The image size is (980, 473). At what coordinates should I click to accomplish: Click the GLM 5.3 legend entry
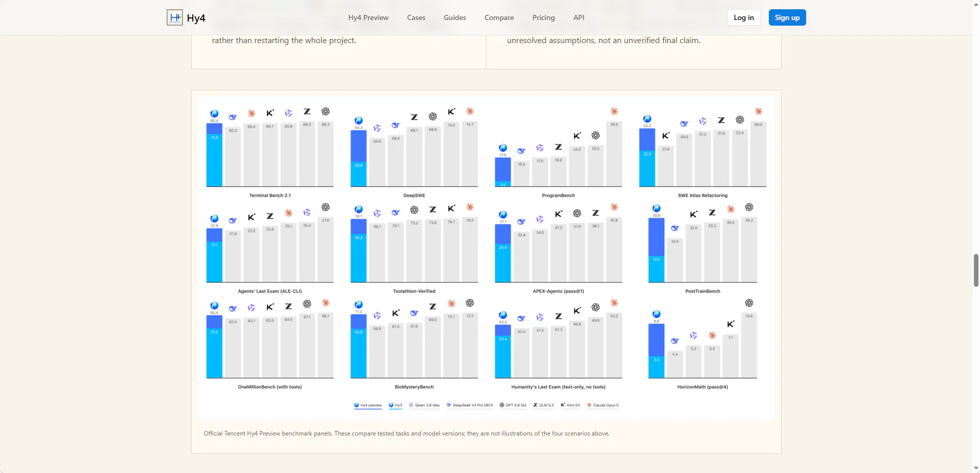pos(543,405)
